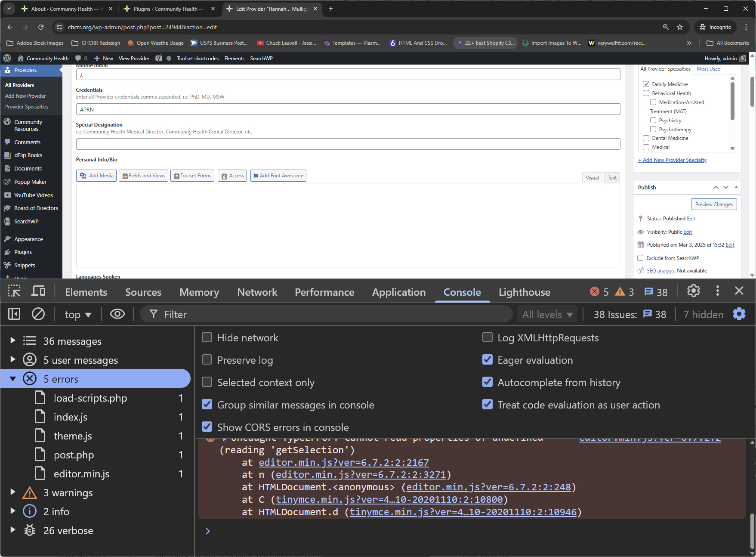Image resolution: width=756 pixels, height=557 pixels.
Task: Uncheck Show CORS errors in console
Action: [x=207, y=427]
